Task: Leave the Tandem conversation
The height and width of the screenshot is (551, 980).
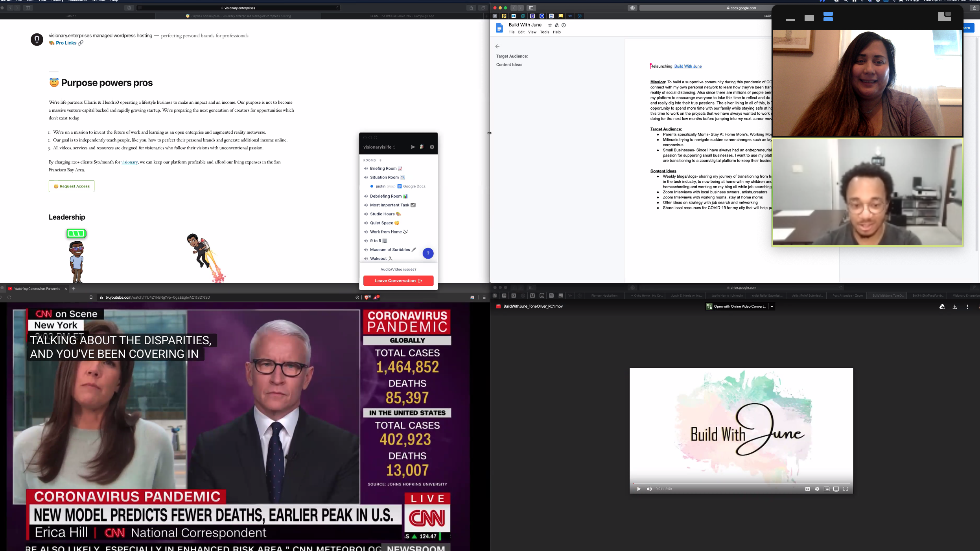Action: tap(398, 281)
